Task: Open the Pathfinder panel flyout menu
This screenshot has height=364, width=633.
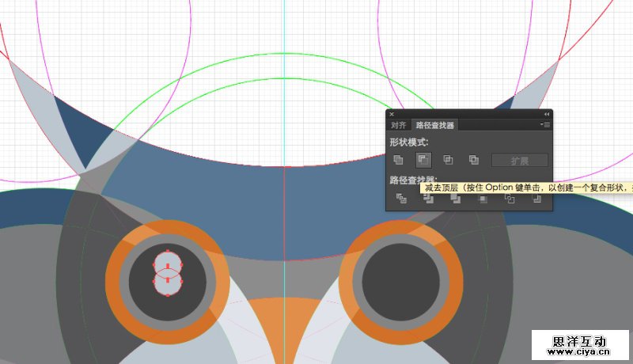Action: 544,125
